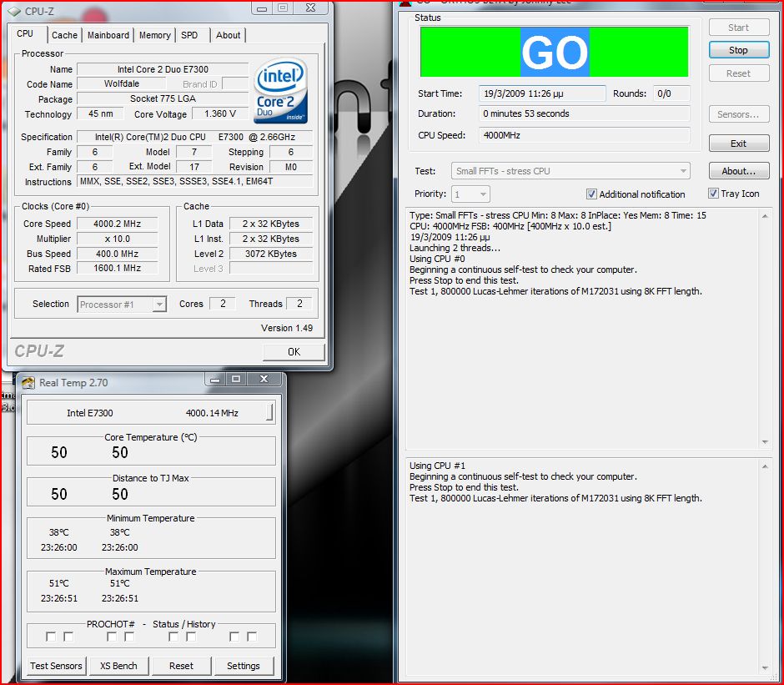Stop the running stress test
784x685 pixels.
[x=738, y=50]
